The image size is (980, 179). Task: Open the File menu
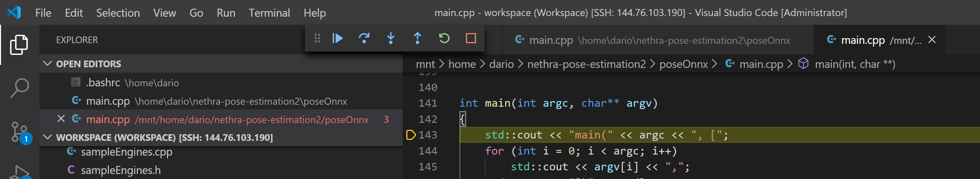click(43, 13)
